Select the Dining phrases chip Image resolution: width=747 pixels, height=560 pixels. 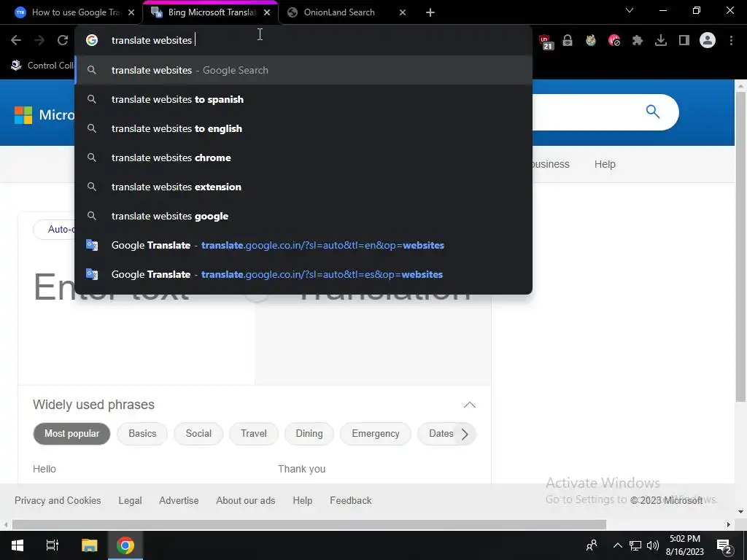click(309, 434)
